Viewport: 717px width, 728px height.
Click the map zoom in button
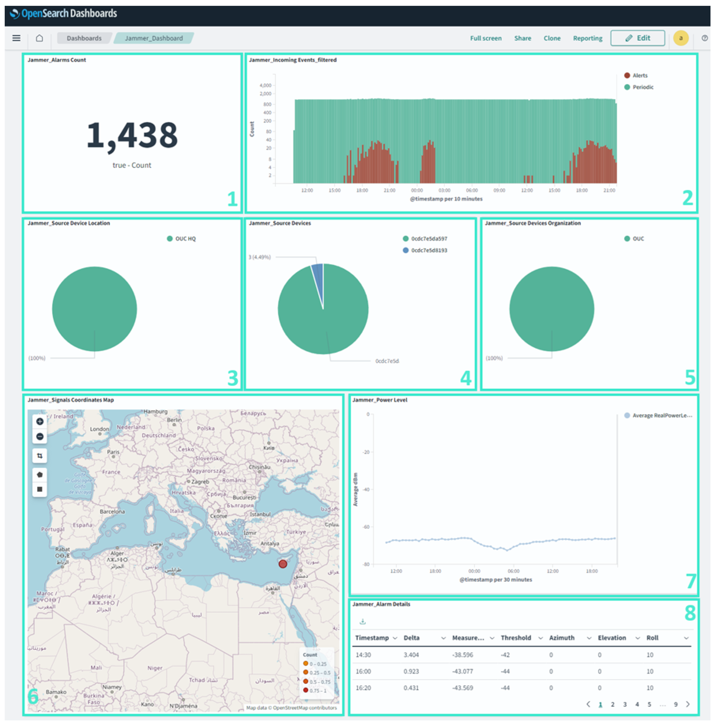pos(40,422)
